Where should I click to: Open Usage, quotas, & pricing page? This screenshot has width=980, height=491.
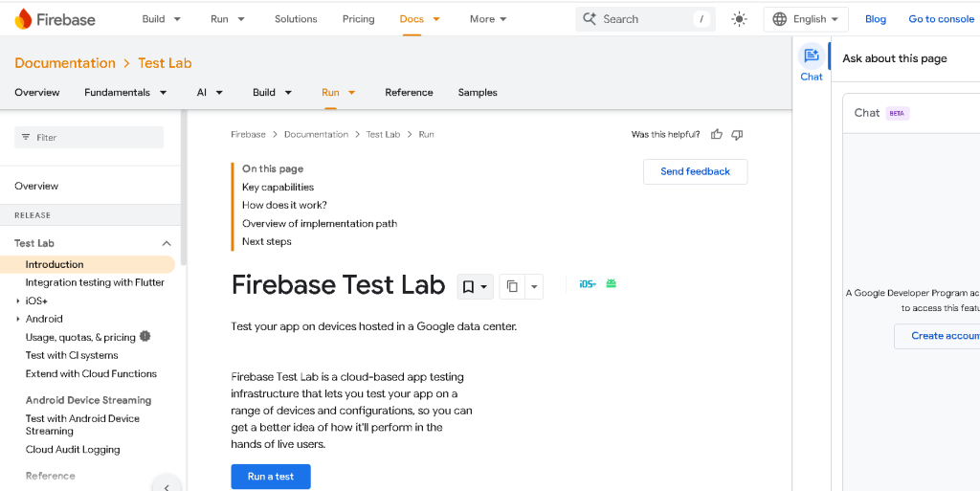pos(80,337)
